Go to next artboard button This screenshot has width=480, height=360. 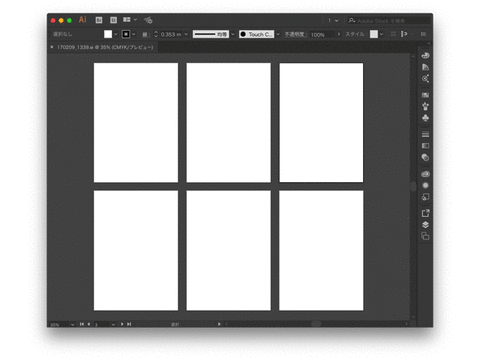pyautogui.click(x=122, y=324)
